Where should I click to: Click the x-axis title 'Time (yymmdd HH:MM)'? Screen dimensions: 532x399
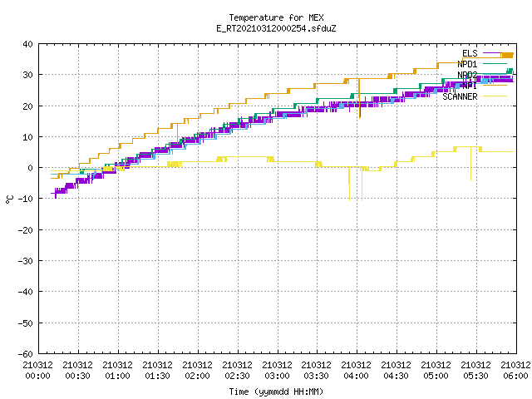[x=276, y=392]
